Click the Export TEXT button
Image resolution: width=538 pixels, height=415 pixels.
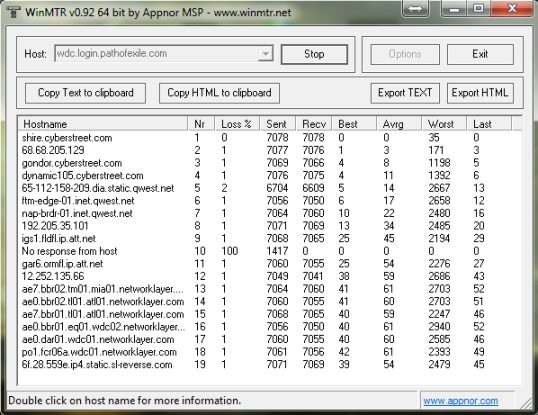(x=405, y=93)
